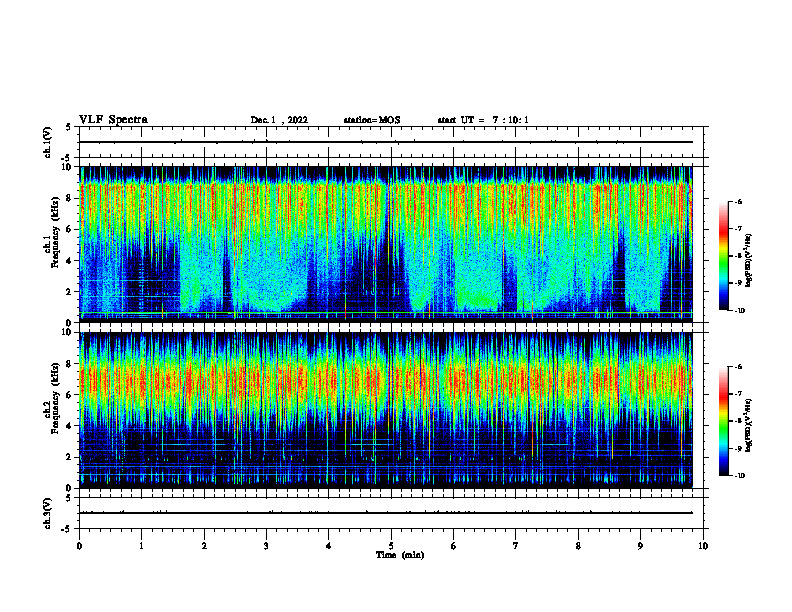This screenshot has height=612, width=792.
Task: Click the ch.1 spectrogram color bar
Action: pos(723,256)
